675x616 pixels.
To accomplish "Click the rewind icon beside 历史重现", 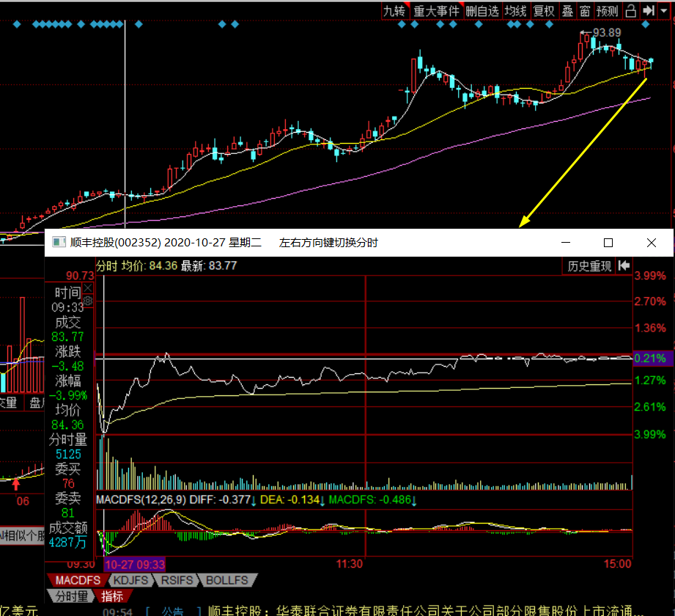I will [x=624, y=266].
